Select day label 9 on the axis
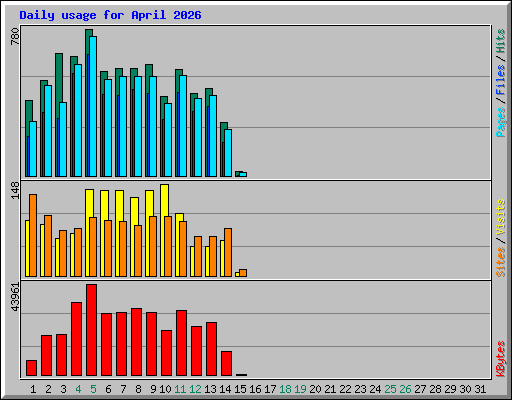The image size is (512, 400). point(153,389)
